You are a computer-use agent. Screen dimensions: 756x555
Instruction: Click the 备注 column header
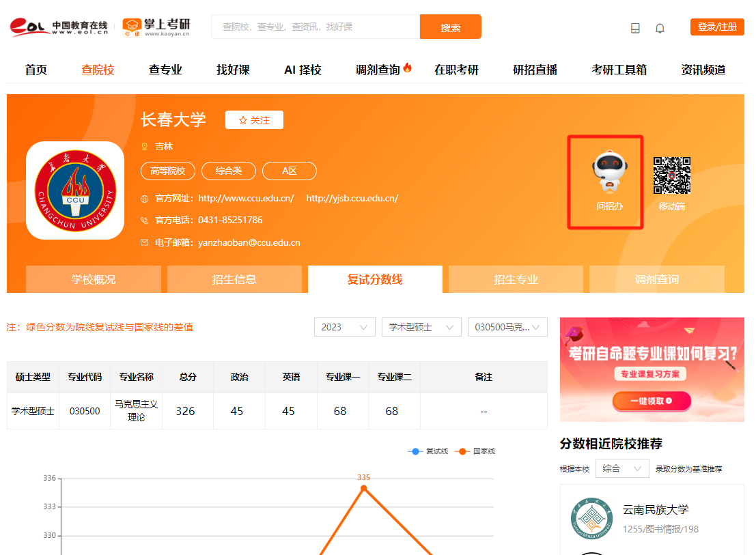pos(484,378)
